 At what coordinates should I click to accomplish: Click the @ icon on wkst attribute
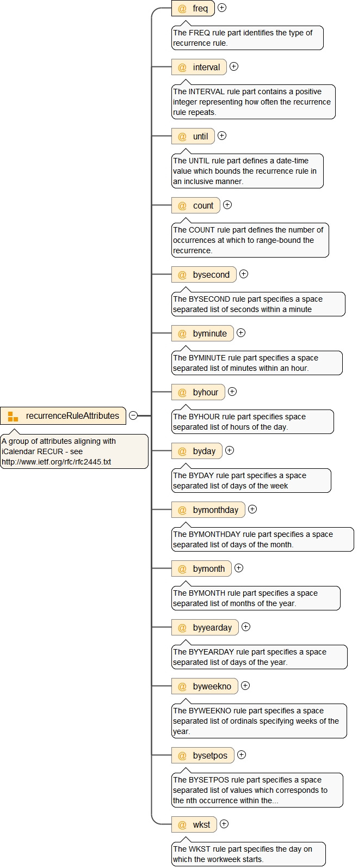[182, 825]
